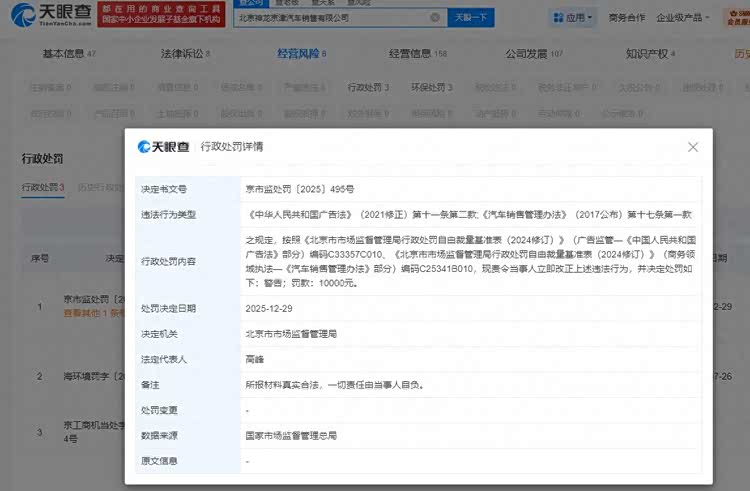Go to the 公司发展 tab
Image resolution: width=750 pixels, height=491 pixels.
point(534,54)
